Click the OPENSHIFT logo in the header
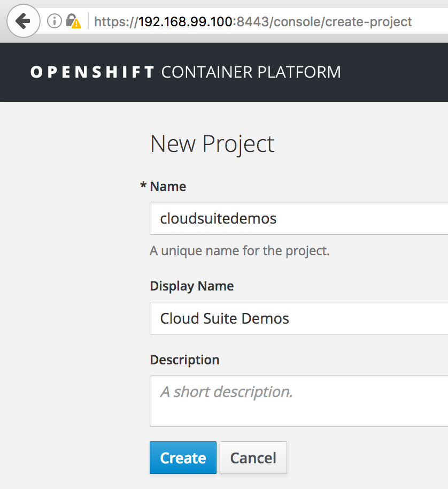This screenshot has width=448, height=489. 92,72
